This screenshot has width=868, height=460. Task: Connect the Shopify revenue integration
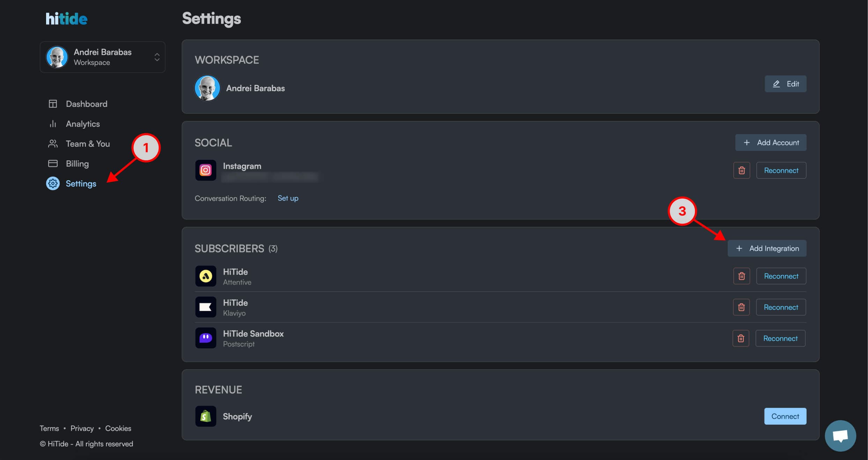(x=785, y=416)
